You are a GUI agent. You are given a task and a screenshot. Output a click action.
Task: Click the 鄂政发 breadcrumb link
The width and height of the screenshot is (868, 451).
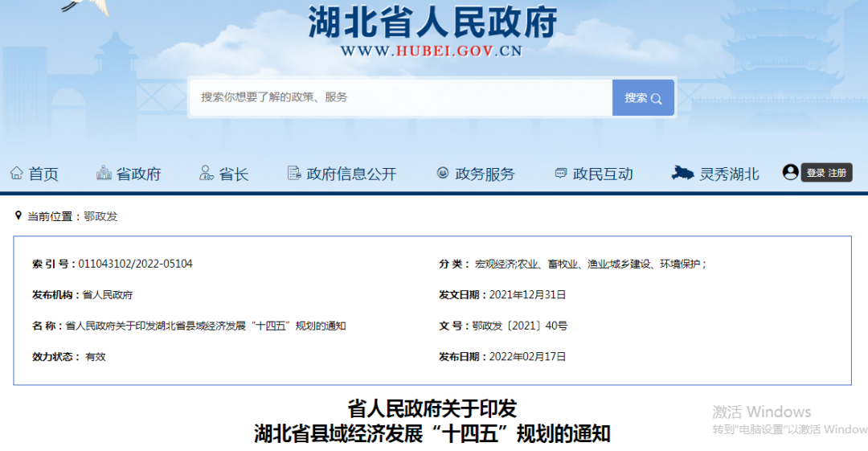[100, 216]
